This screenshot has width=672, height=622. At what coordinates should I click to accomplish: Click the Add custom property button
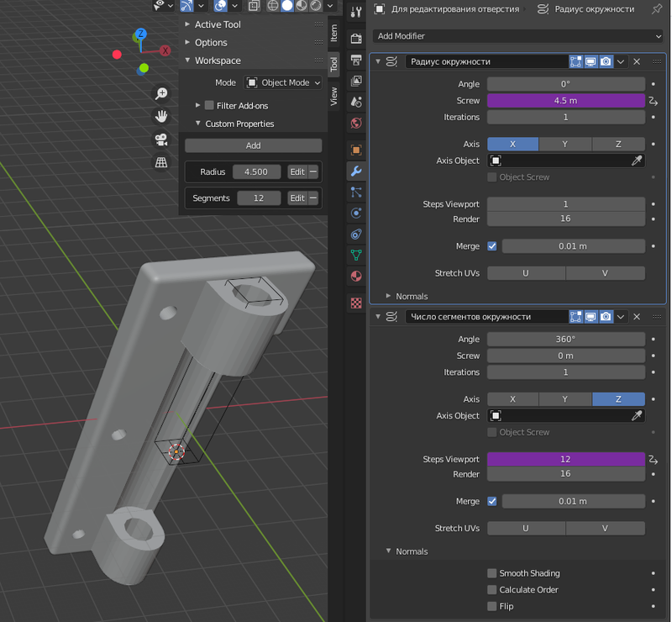pyautogui.click(x=253, y=145)
